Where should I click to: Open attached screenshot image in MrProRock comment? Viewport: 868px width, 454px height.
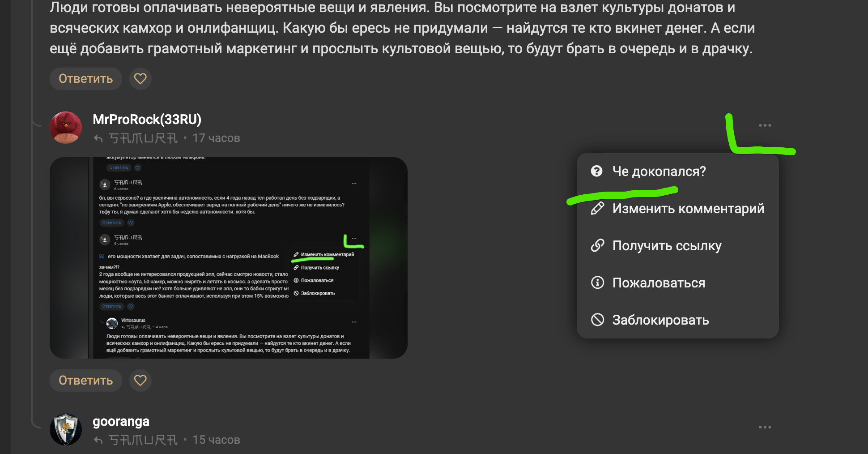(x=228, y=257)
